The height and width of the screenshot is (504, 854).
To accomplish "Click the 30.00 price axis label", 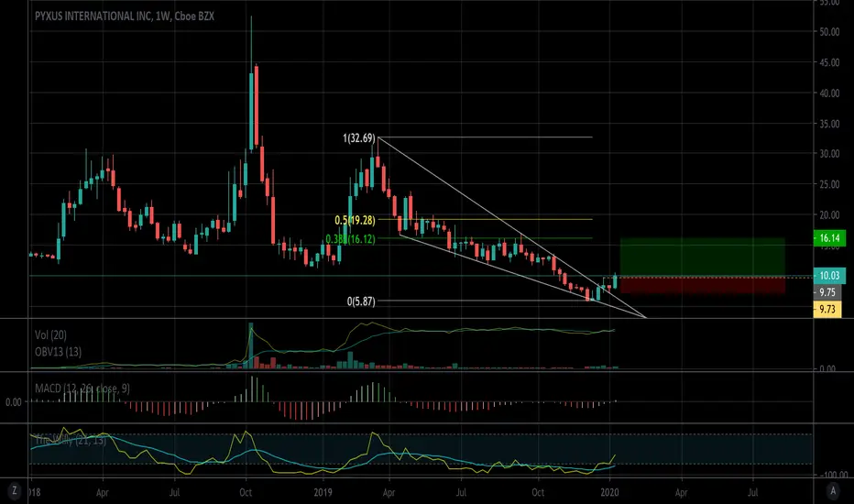I will pos(829,154).
